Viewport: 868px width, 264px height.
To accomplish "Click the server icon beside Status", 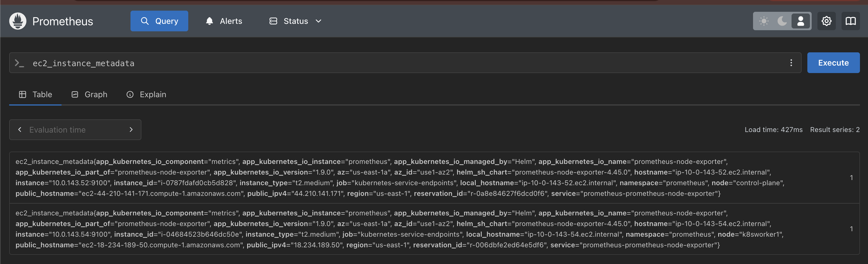I will click(273, 21).
